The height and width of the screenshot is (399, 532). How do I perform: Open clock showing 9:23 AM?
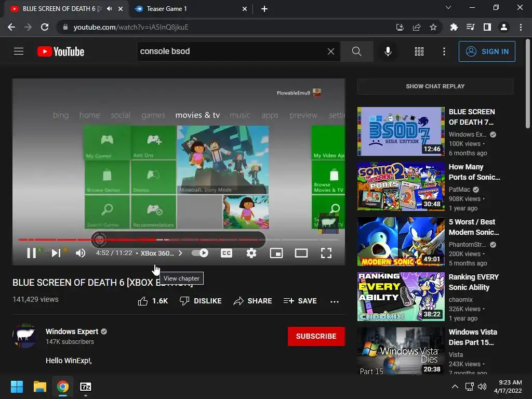pyautogui.click(x=508, y=387)
